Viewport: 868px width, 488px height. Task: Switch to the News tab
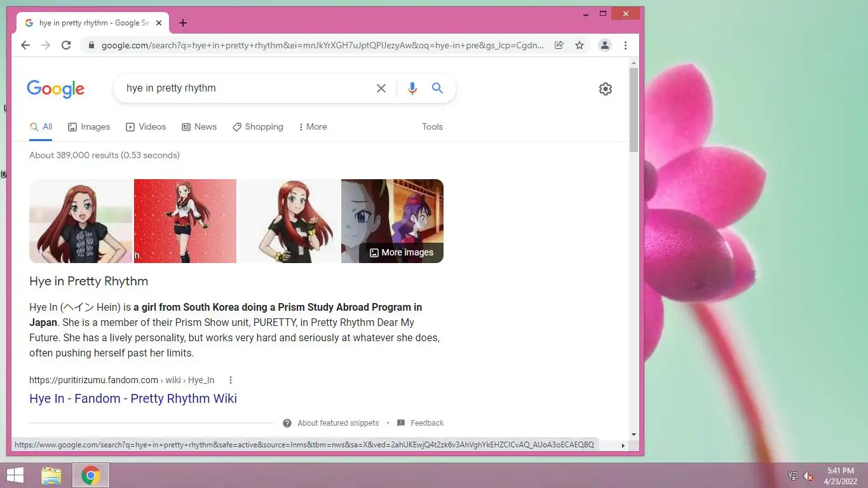tap(200, 126)
